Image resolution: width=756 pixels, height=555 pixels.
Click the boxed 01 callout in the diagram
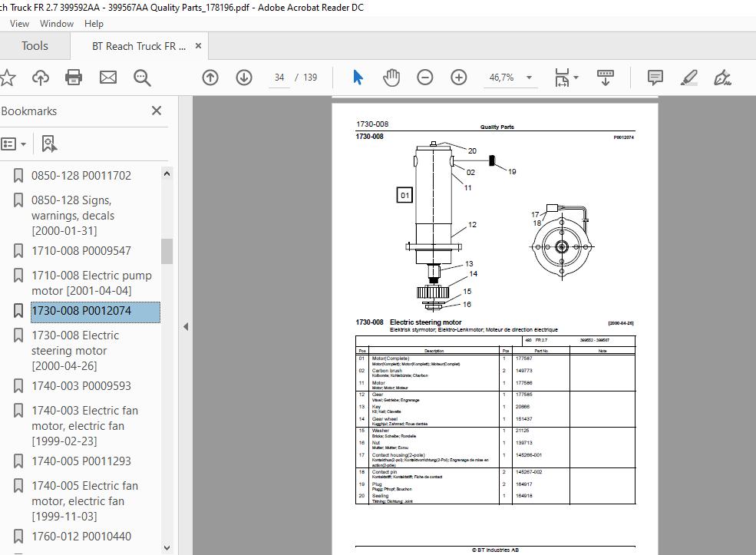404,195
